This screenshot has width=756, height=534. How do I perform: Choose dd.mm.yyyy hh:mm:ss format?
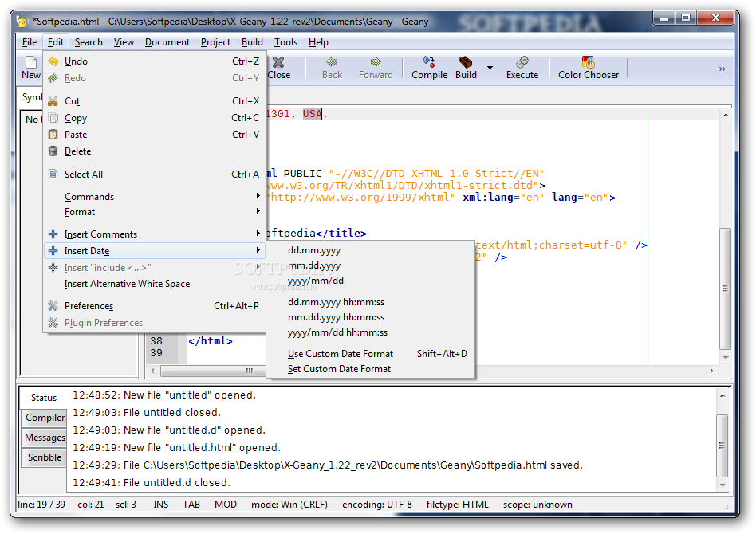(x=370, y=302)
